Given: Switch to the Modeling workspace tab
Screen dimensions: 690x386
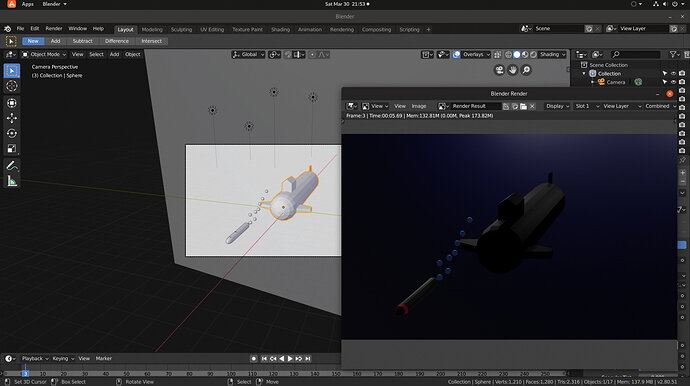Looking at the screenshot, I should [x=152, y=29].
